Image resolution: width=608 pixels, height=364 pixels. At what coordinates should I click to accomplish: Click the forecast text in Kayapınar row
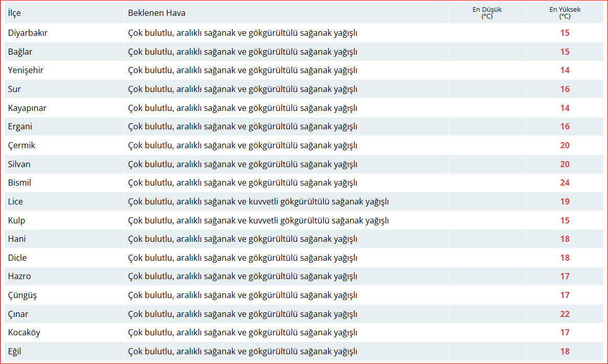(242, 108)
